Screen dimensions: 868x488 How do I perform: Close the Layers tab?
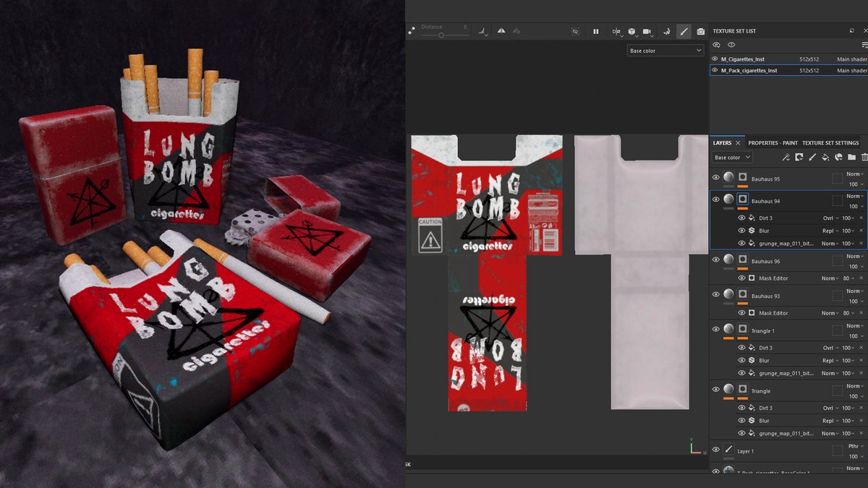click(x=738, y=143)
